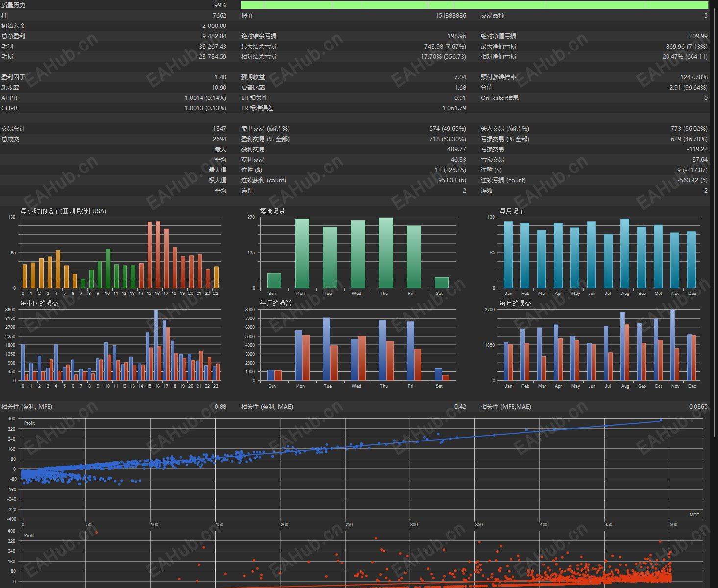Pick the Sunday bar in 每周记录 chart
The height and width of the screenshot is (588, 718).
(x=273, y=280)
